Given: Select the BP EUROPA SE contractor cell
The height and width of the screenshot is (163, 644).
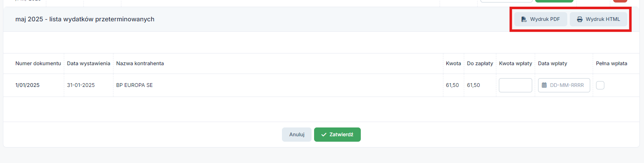Looking at the screenshot, I should pos(134,85).
